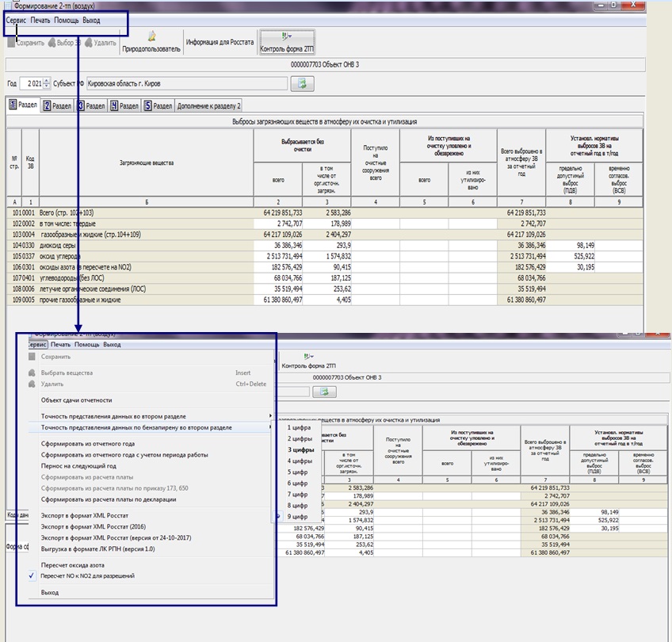Image resolution: width=672 pixels, height=642 pixels.
Task: Open the Дополнение к разделу 2 tab
Action: coord(209,105)
